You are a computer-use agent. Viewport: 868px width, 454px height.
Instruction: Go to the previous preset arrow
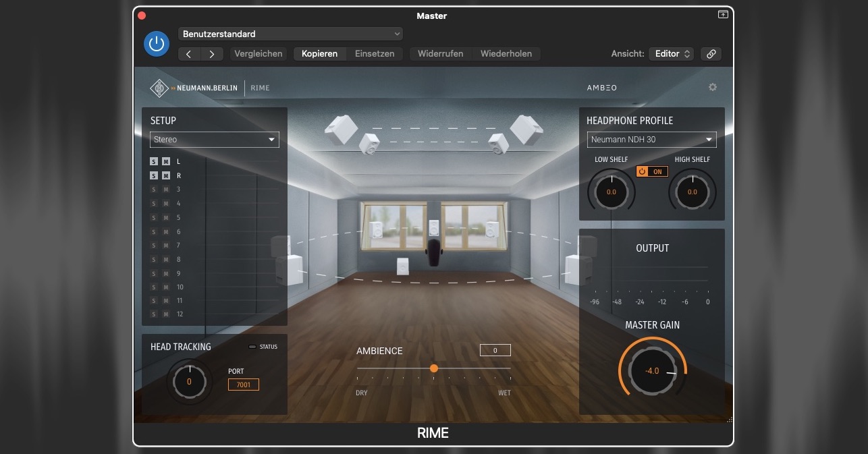(x=189, y=54)
